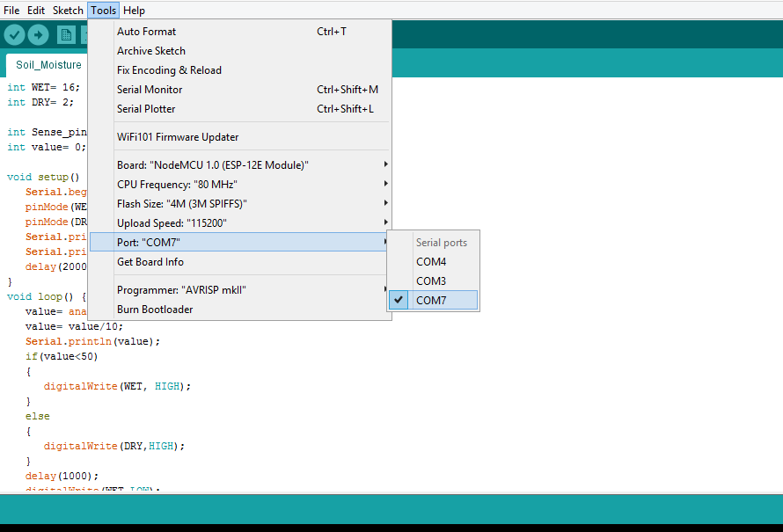Open the Sketch menu
Viewport: 783px width, 532px height.
pos(68,11)
